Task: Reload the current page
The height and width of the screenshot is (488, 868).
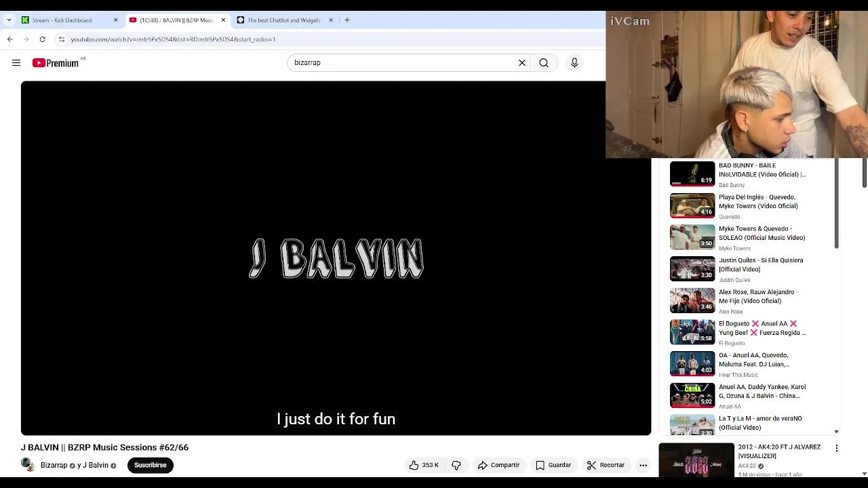Action: point(43,39)
